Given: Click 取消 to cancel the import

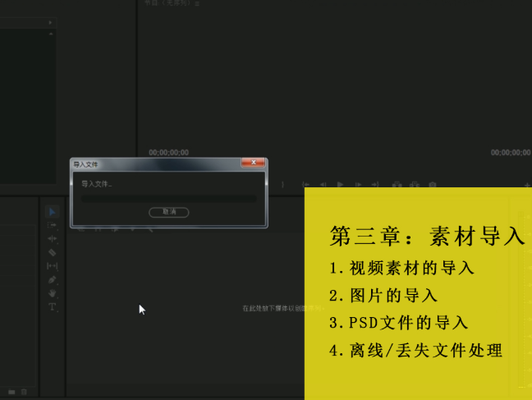Looking at the screenshot, I should click(169, 212).
